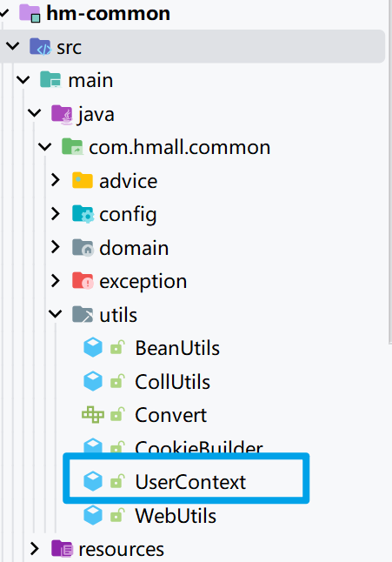This screenshot has width=392, height=562.
Task: Click the Convert enum class icon
Action: 93,415
